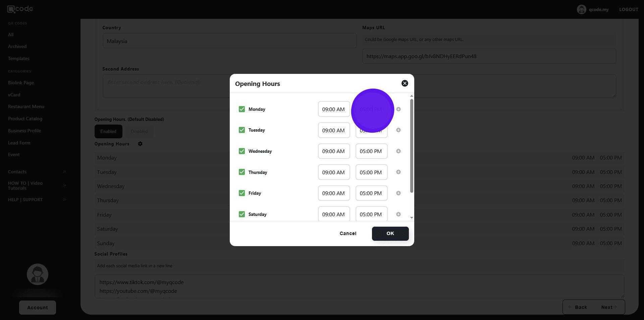Open Friday closing time field
644x320 pixels.
pos(371,193)
